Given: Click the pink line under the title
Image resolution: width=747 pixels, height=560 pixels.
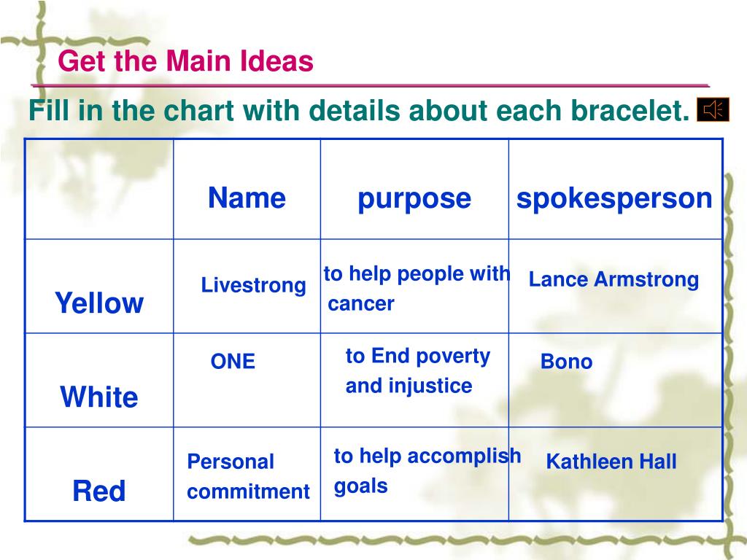Looking at the screenshot, I should 371,86.
